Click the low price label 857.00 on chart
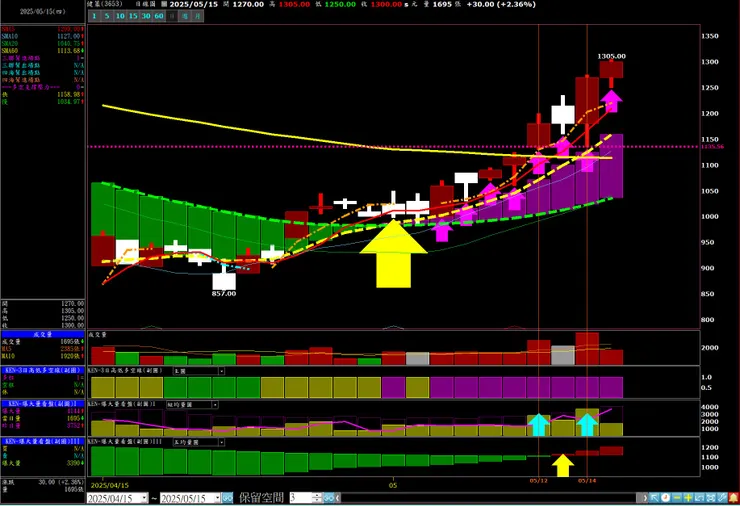The height and width of the screenshot is (506, 740). tap(224, 294)
